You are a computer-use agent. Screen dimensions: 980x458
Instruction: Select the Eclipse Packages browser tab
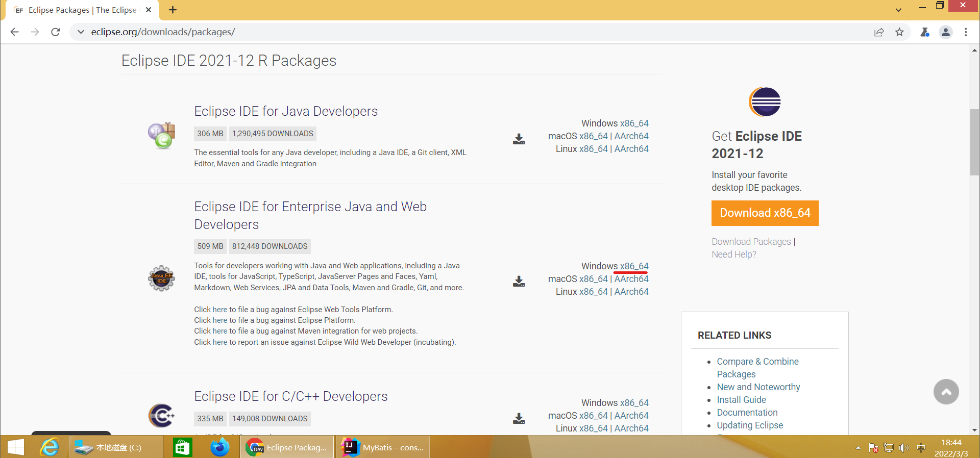pyautogui.click(x=82, y=10)
